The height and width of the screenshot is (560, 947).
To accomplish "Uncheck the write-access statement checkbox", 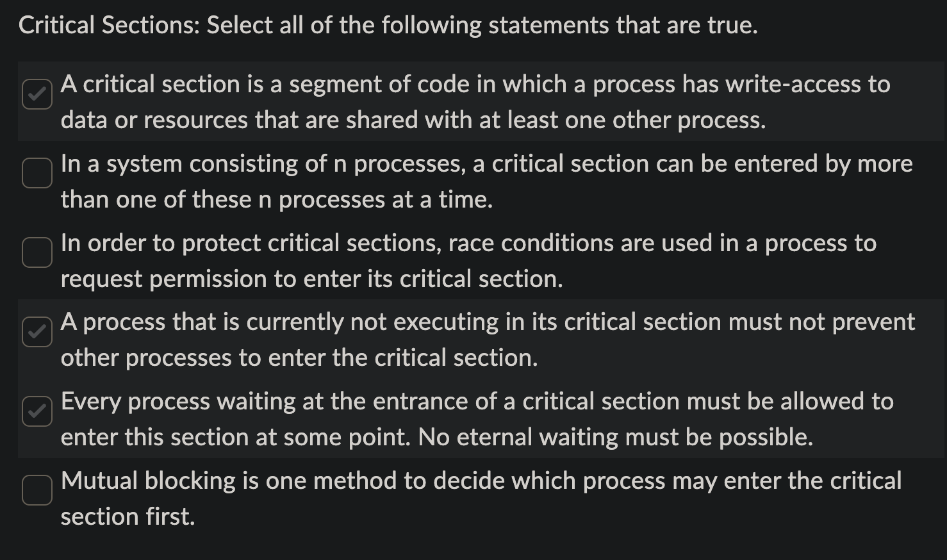I will click(x=37, y=94).
